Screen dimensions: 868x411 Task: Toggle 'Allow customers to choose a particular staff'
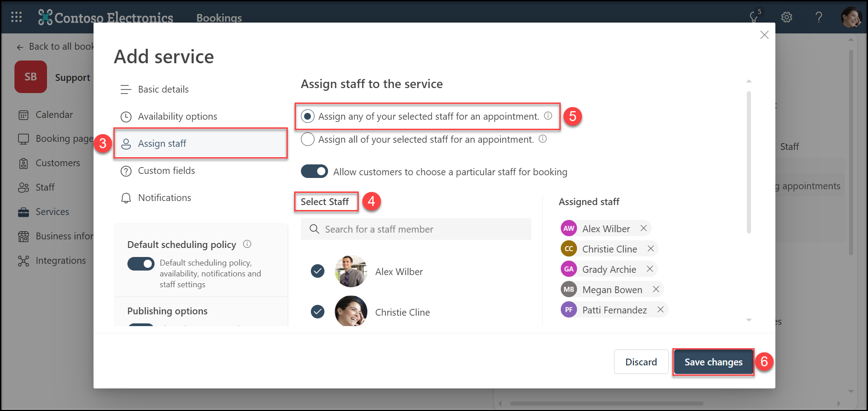point(314,172)
